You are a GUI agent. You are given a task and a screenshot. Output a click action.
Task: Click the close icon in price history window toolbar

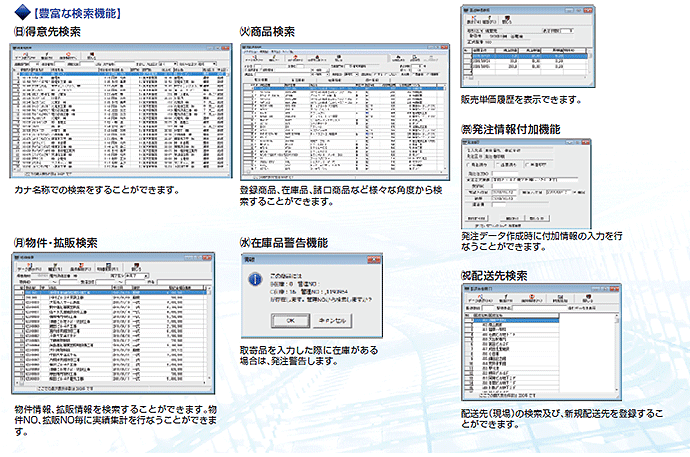(507, 19)
